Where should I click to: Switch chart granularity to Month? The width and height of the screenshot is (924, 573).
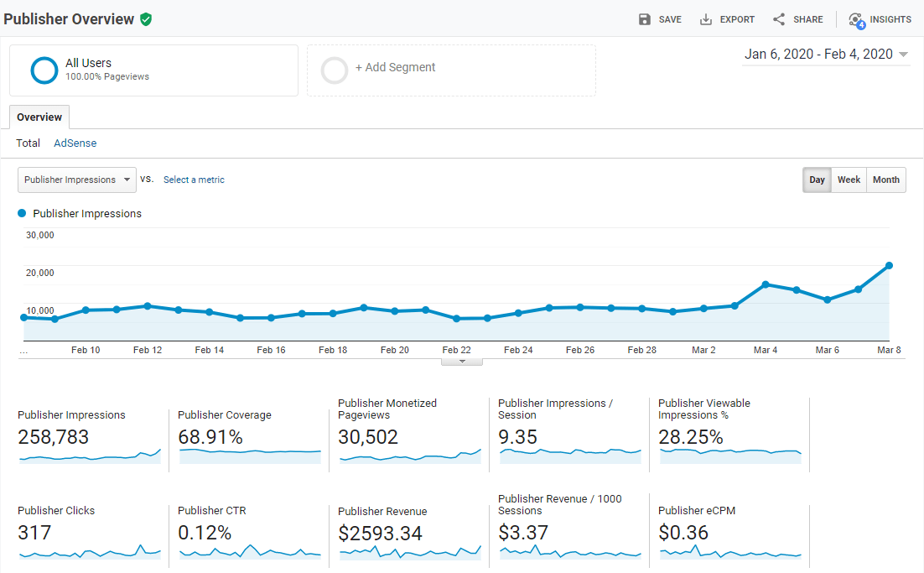tap(885, 180)
